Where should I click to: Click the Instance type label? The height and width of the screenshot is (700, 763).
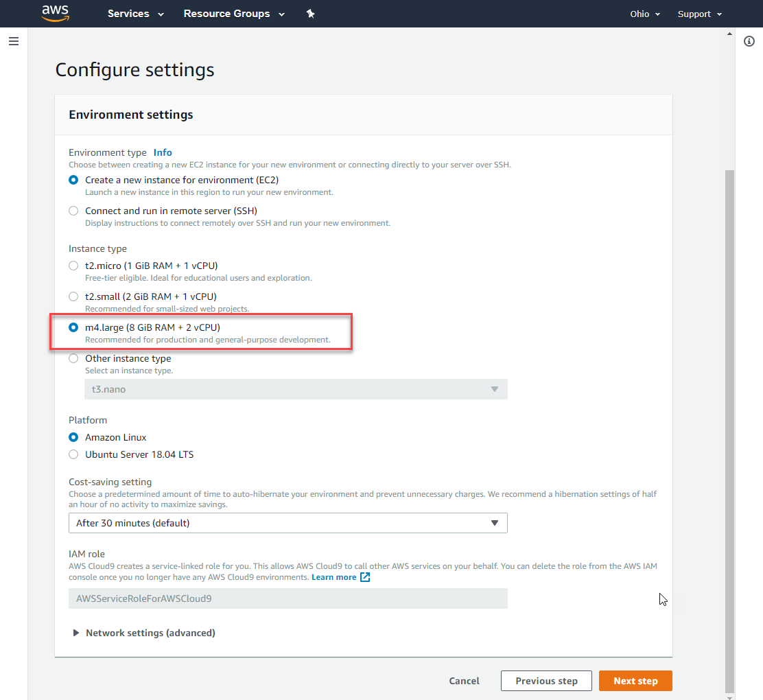tap(98, 248)
